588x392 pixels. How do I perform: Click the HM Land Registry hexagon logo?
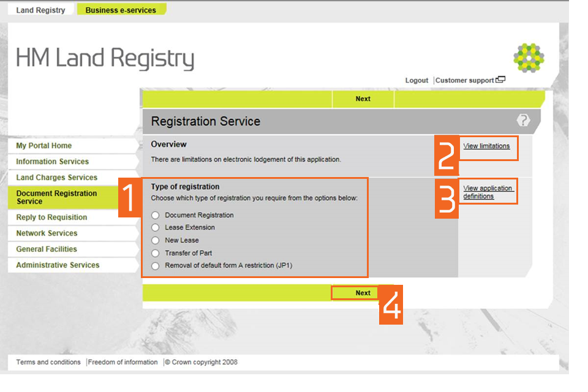(x=528, y=58)
